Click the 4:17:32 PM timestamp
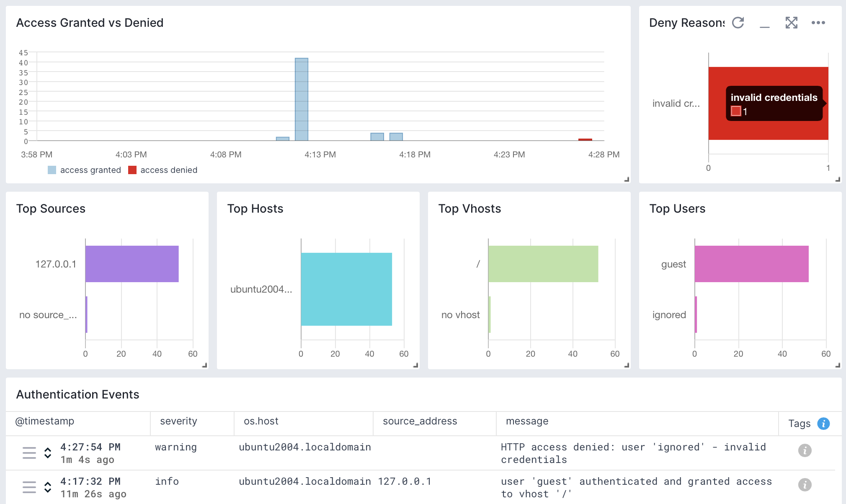This screenshot has height=504, width=846. (90, 481)
